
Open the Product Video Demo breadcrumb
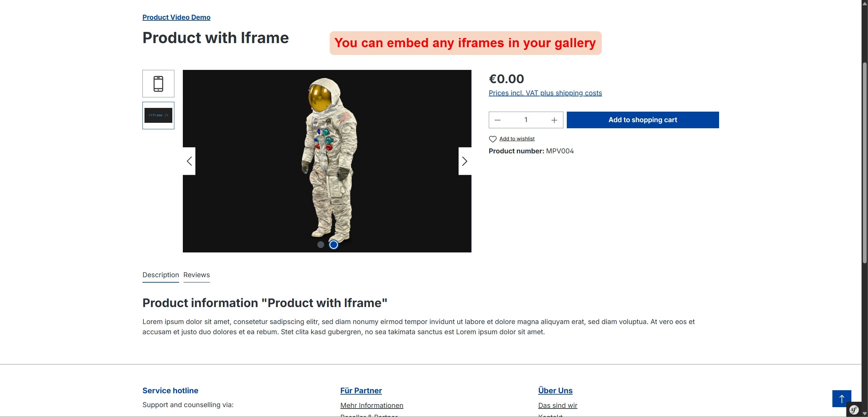pos(176,17)
